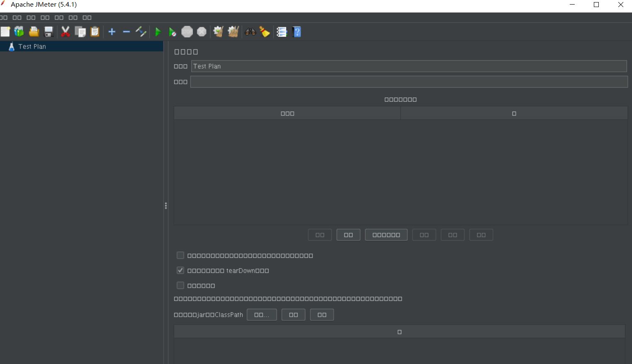Open the Edit menu, second in the menu bar

pyautogui.click(x=17, y=17)
